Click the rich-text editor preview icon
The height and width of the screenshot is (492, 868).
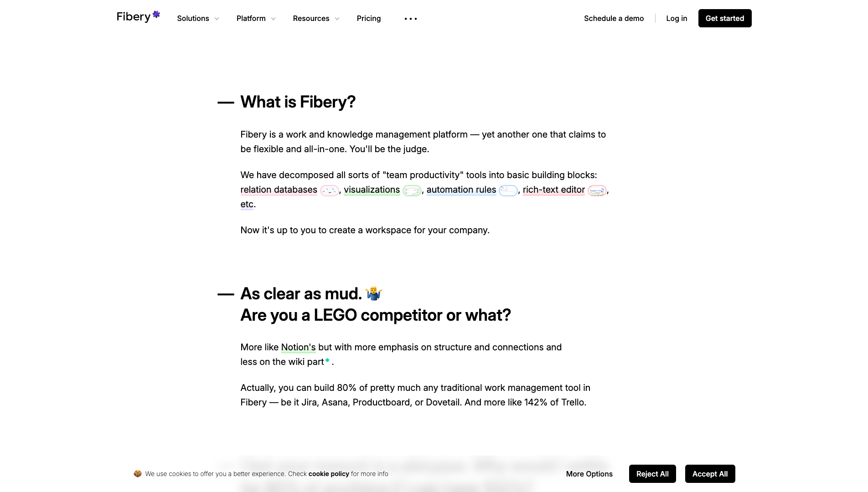[597, 190]
